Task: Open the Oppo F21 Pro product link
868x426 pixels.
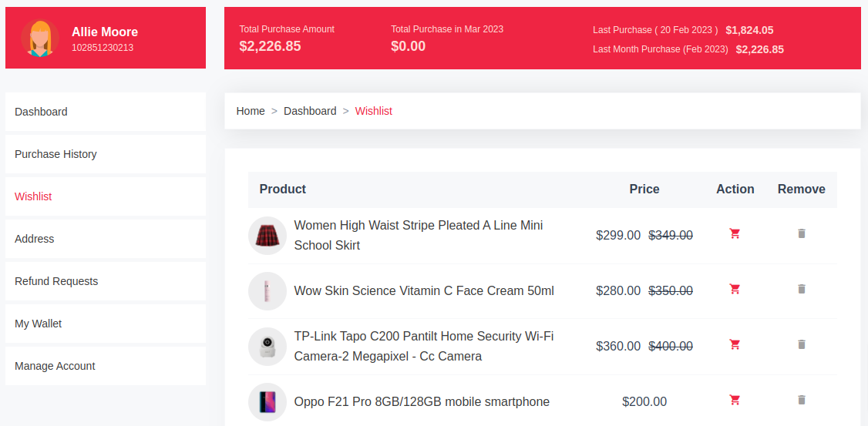Action: (x=422, y=401)
